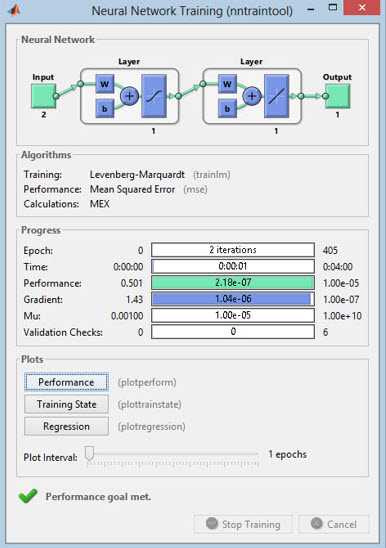Click the green Output block
This screenshot has height=548, width=386.
click(337, 96)
